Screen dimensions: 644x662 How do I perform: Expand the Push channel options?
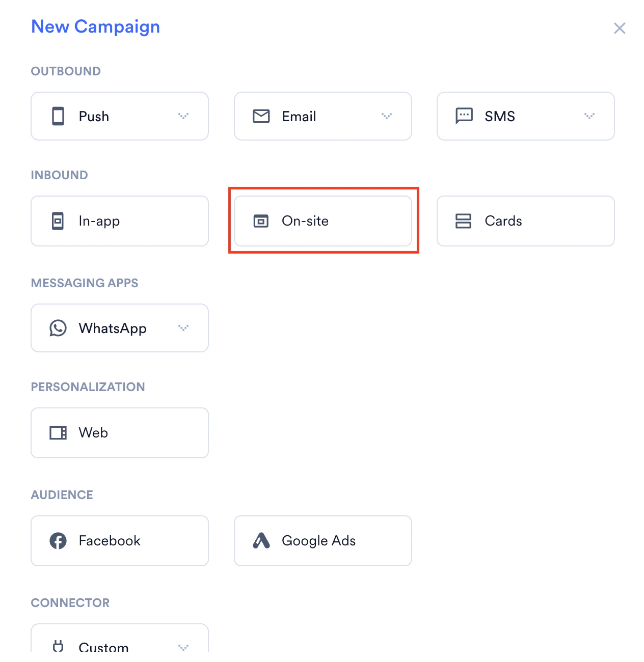click(183, 116)
